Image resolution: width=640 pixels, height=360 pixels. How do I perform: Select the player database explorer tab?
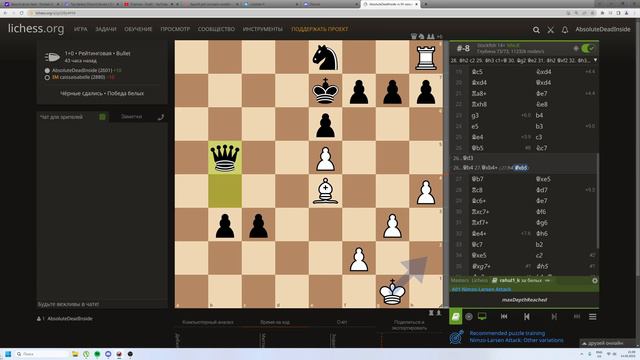pos(520,280)
